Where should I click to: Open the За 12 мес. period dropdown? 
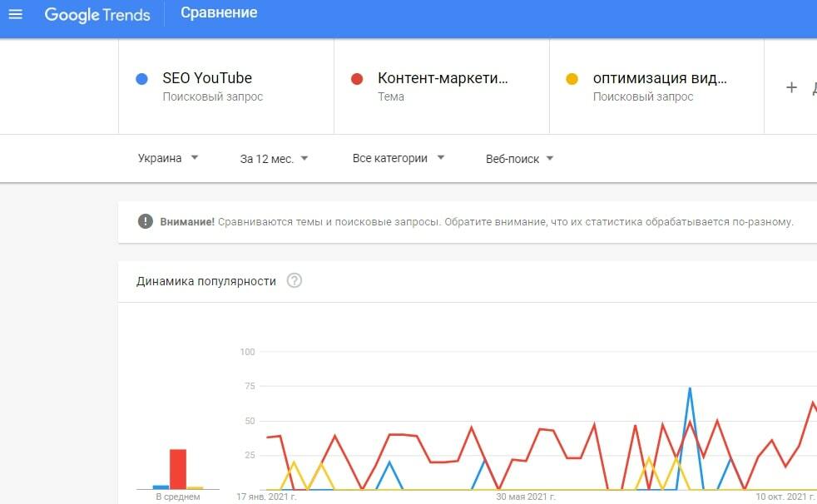274,158
